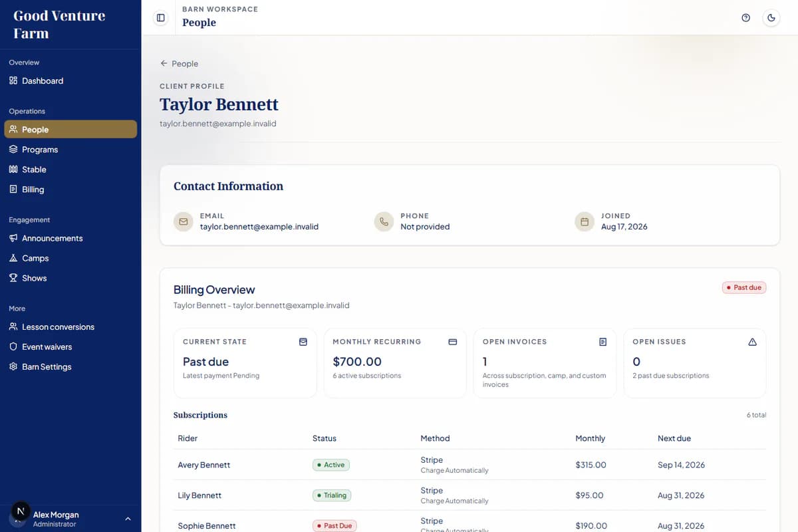This screenshot has width=798, height=532.
Task: Click the email envelope icon
Action: [x=184, y=221]
